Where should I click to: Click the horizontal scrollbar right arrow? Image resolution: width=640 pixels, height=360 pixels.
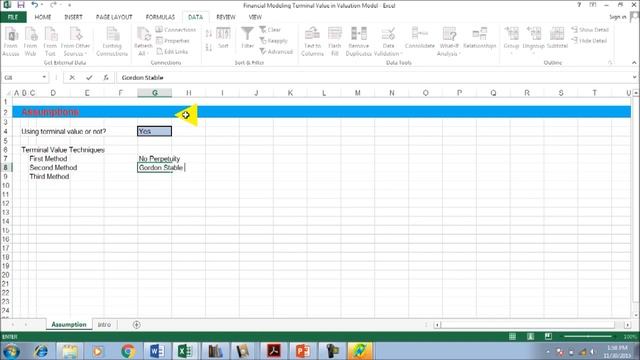pyautogui.click(x=627, y=325)
